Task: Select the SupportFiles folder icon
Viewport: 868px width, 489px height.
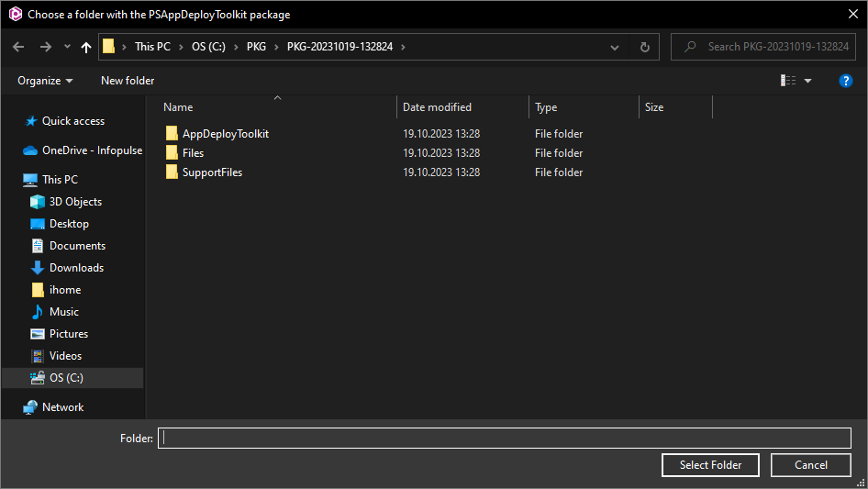Action: [x=172, y=172]
